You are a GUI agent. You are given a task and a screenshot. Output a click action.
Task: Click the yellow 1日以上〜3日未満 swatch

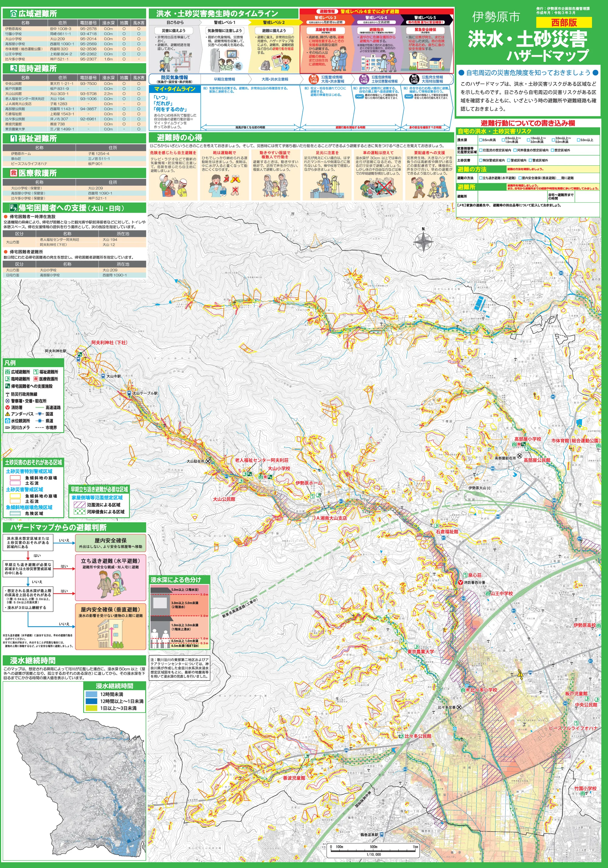coord(91,708)
